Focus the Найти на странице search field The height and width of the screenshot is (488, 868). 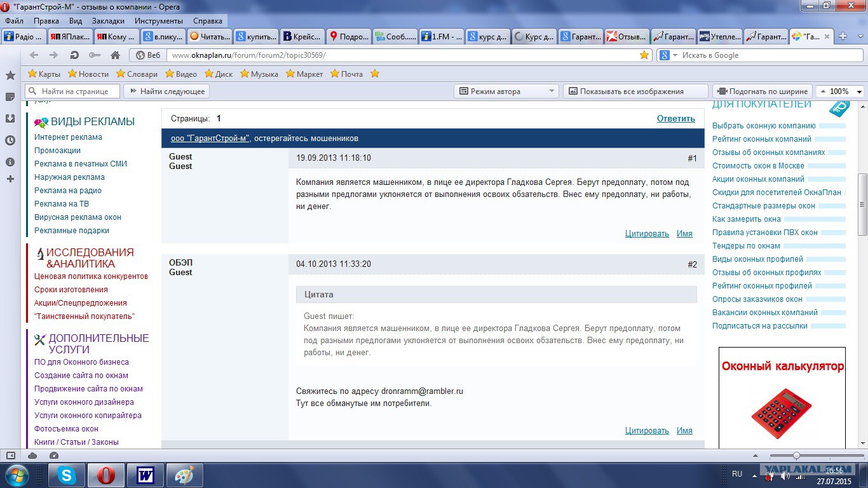click(x=72, y=91)
